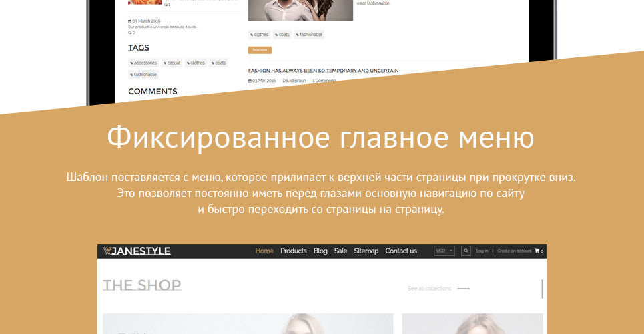
Task: Click the arrow next to See all collections
Action: (x=463, y=289)
